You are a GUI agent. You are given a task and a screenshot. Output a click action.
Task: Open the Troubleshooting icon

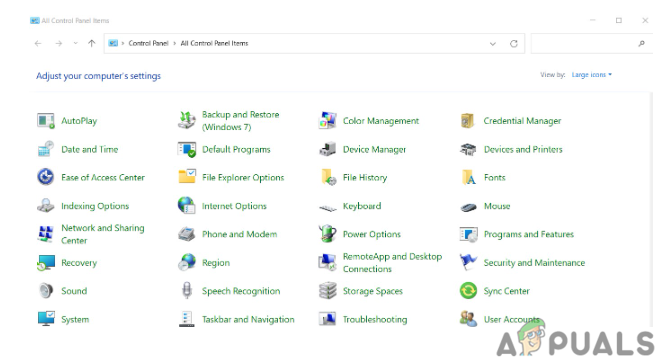[x=327, y=319]
